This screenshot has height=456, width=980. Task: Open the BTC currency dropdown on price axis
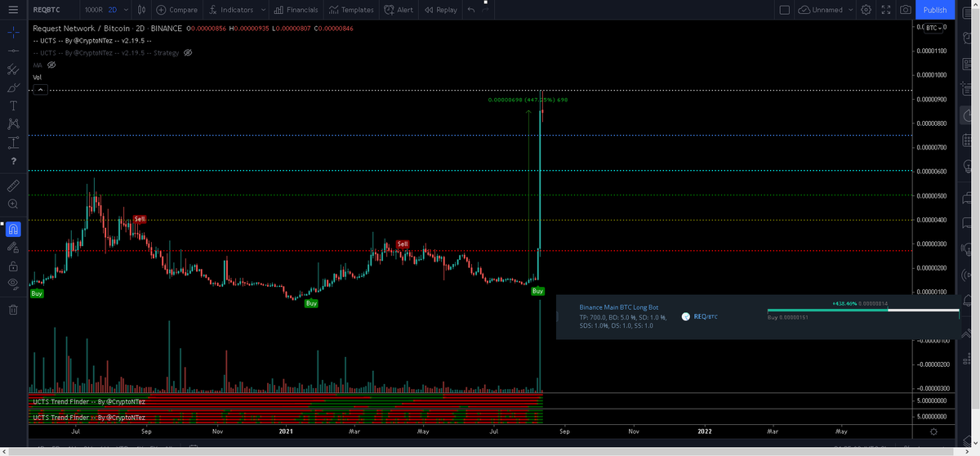pyautogui.click(x=933, y=28)
